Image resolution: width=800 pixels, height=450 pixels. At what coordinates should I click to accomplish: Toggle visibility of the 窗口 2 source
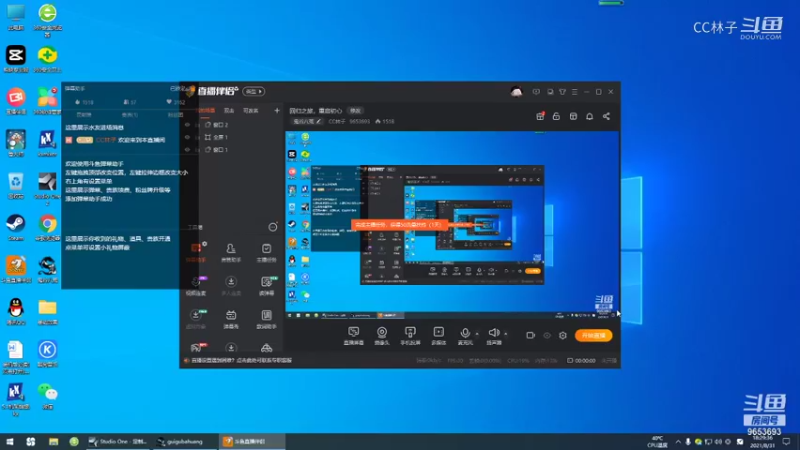coord(187,124)
